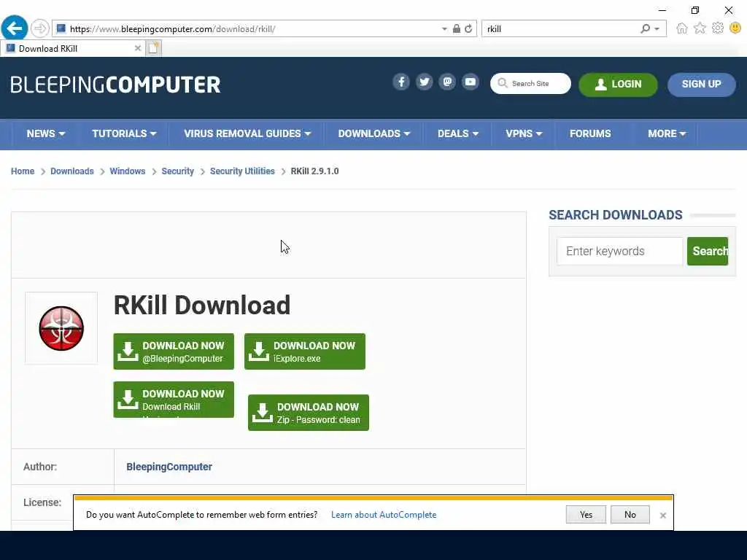Expand the DOWNLOADS menu
The height and width of the screenshot is (560, 747).
[374, 134]
